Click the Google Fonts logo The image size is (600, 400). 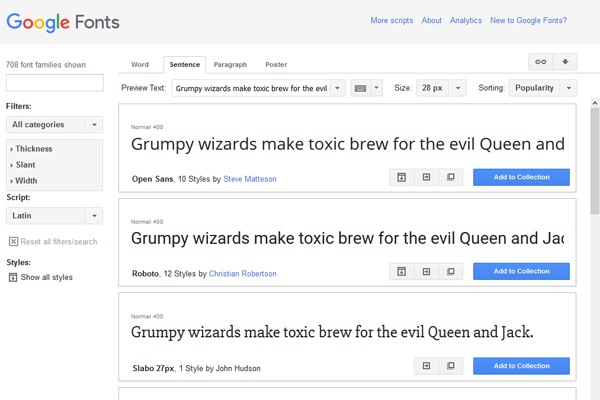(x=63, y=22)
